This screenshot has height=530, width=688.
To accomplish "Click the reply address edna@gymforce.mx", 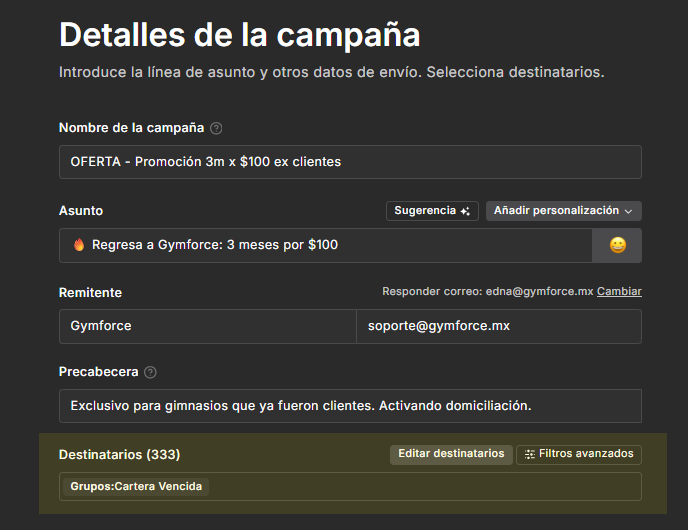I will (x=541, y=292).
